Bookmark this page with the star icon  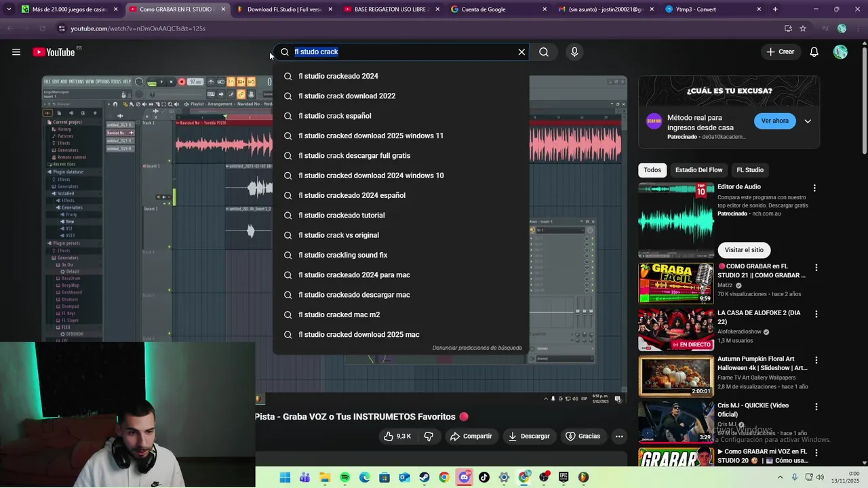(803, 28)
